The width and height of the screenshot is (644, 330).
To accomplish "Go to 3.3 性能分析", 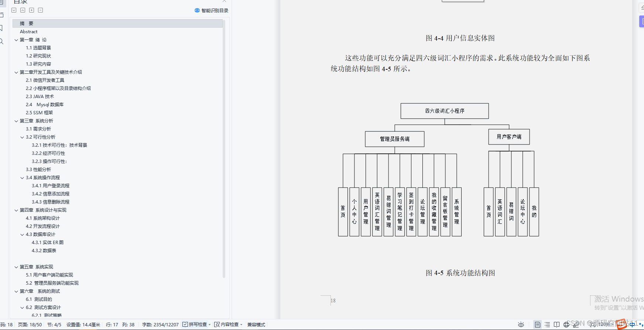I will pyautogui.click(x=38, y=170).
